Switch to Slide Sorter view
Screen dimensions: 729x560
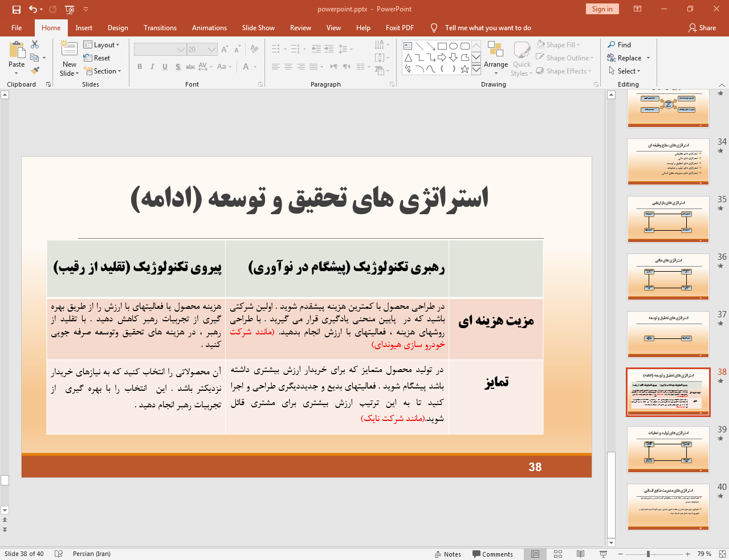(558, 554)
